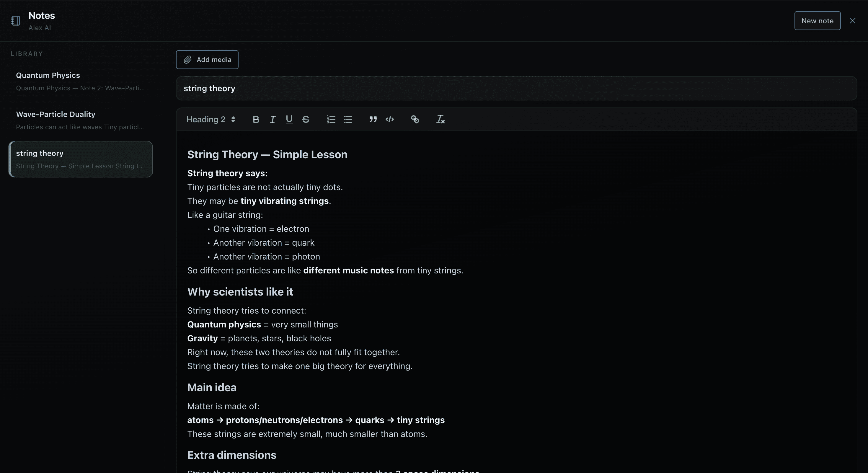868x473 pixels.
Task: Insert a link using the chain icon
Action: [x=415, y=119]
